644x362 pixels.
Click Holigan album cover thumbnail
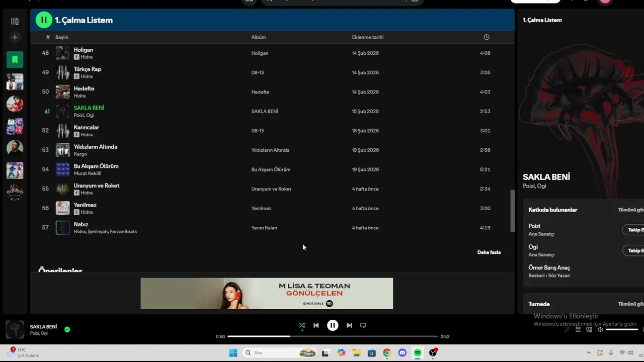[62, 53]
